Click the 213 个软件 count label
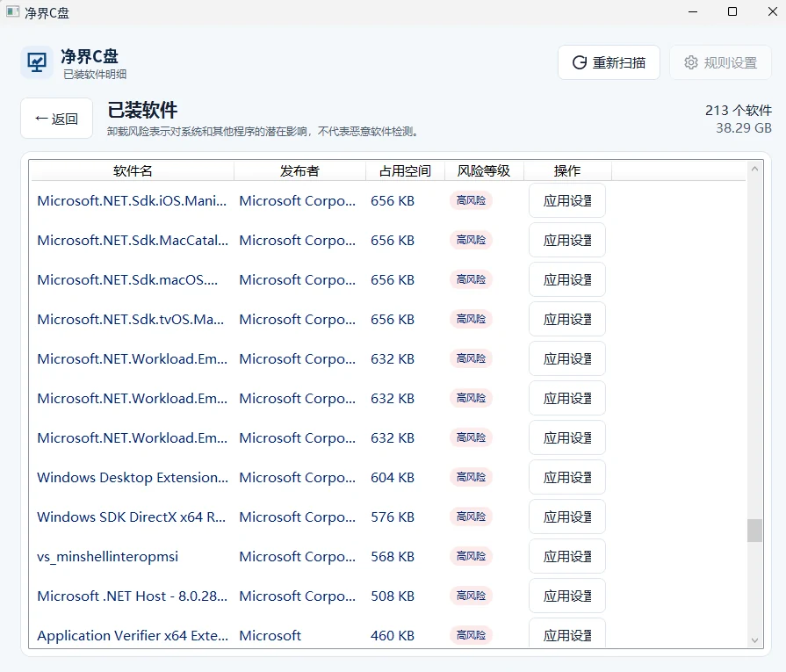Viewport: 786px width, 672px height. (739, 111)
